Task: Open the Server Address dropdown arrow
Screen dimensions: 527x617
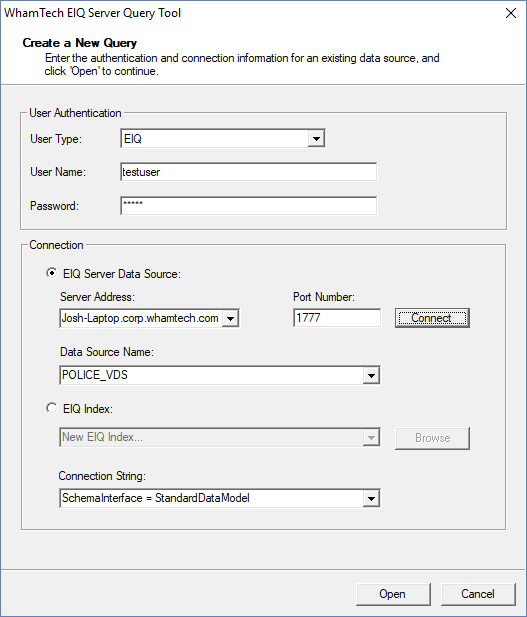Action: click(x=231, y=318)
